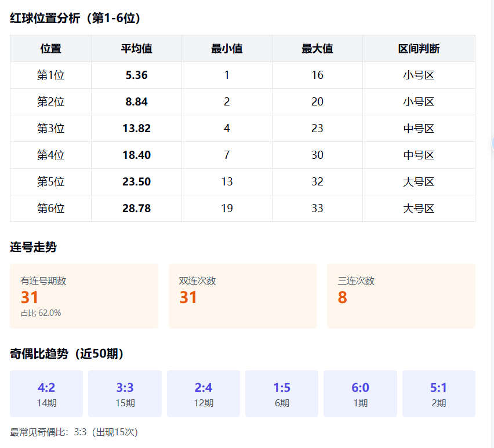Select the 3:3 odd-even ratio tile

coord(125,394)
